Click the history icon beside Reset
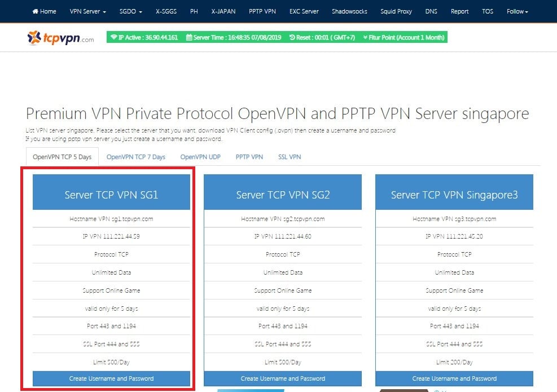 292,37
